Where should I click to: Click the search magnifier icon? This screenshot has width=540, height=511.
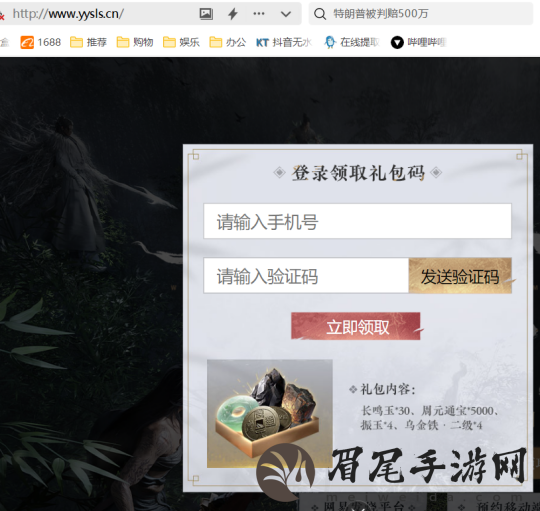click(320, 14)
